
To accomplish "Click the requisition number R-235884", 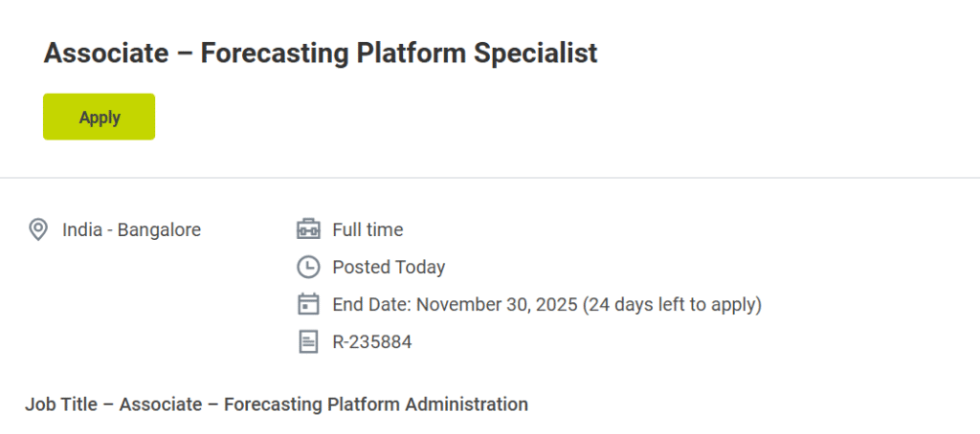I will point(372,341).
